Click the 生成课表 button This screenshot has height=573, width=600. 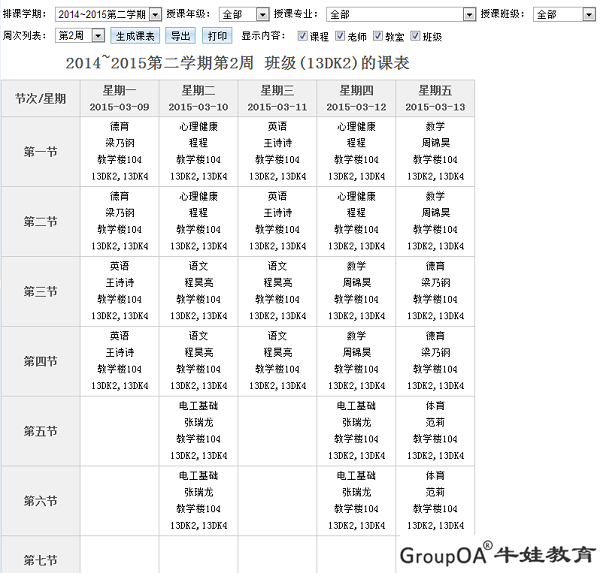click(135, 36)
